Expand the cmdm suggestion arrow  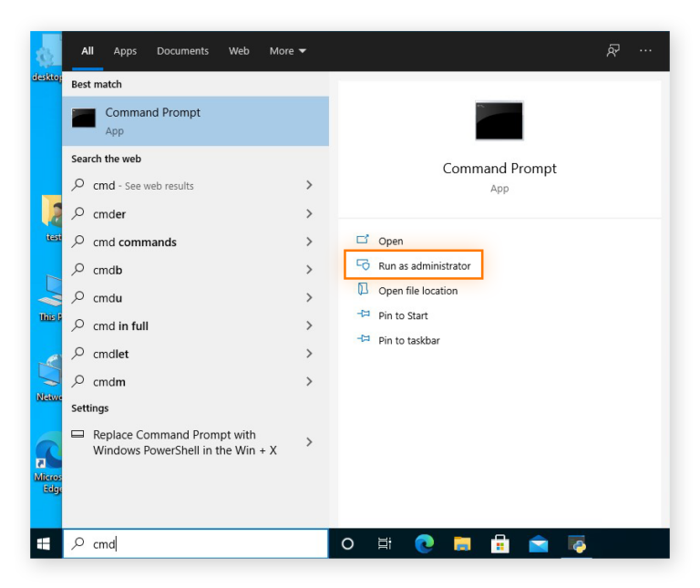click(x=309, y=381)
